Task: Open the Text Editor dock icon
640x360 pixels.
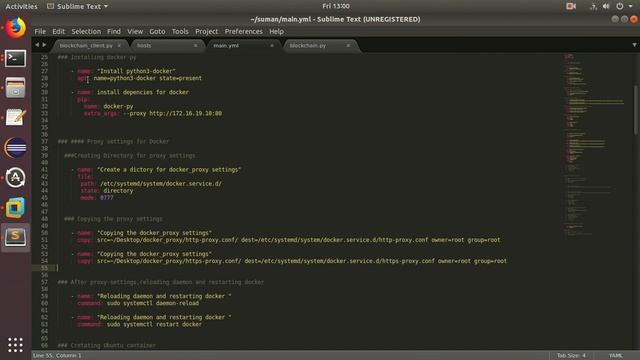Action: (16, 118)
